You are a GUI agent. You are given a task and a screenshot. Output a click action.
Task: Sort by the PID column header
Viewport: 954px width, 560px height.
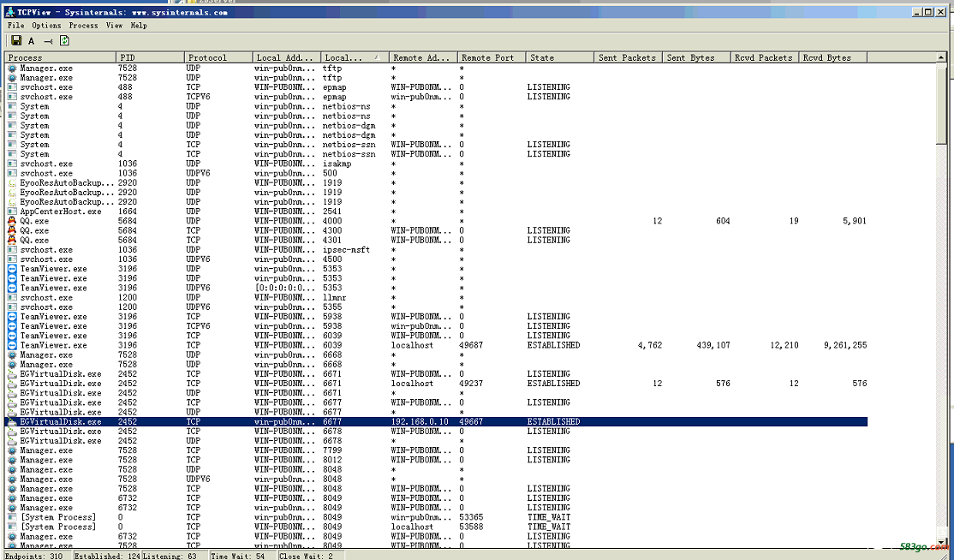[150, 57]
